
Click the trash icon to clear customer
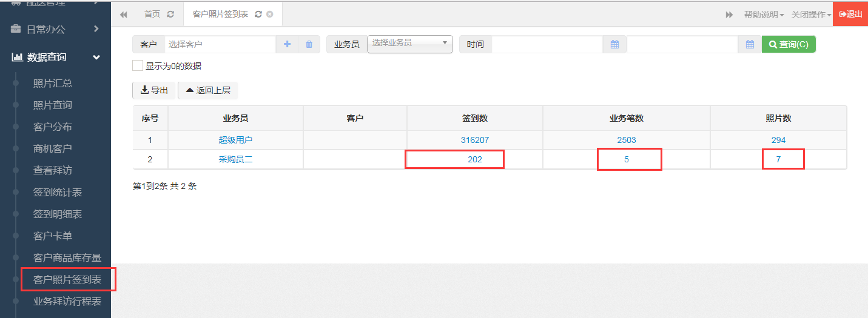309,44
